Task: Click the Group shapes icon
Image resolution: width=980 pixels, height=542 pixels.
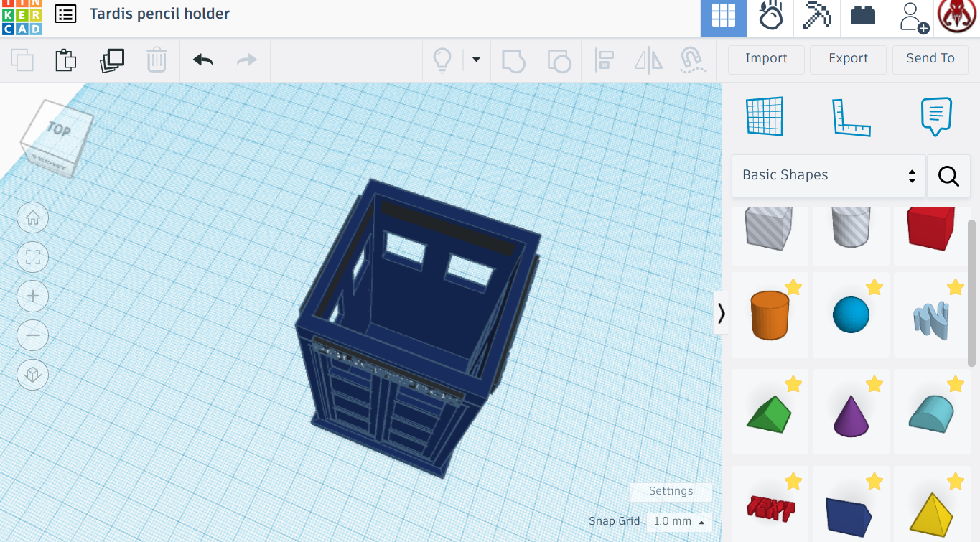Action: [x=513, y=60]
